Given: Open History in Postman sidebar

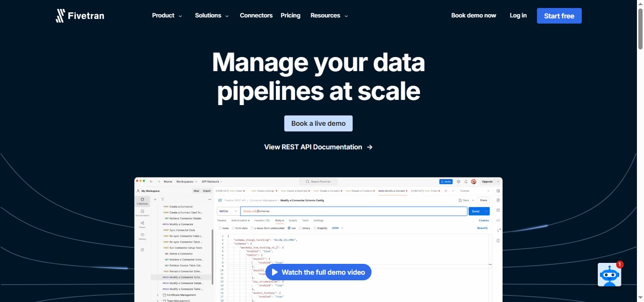Looking at the screenshot, I should (142, 236).
